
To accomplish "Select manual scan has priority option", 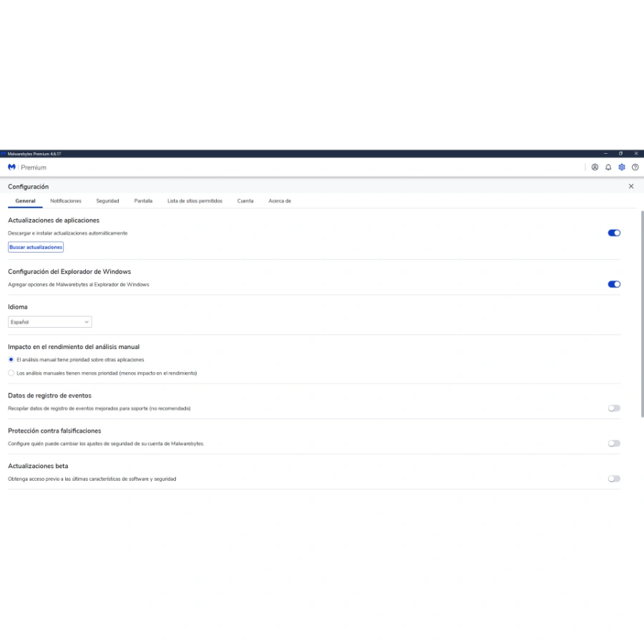I will point(11,359).
